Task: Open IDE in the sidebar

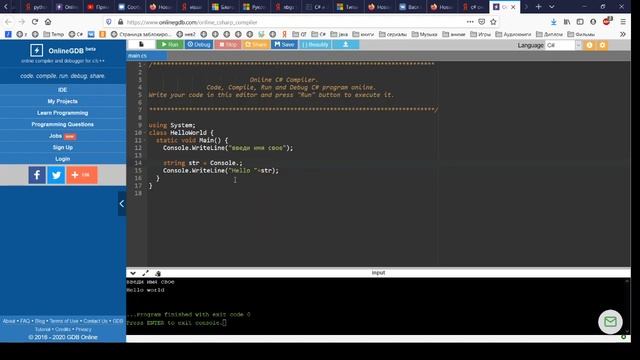Action: click(62, 90)
